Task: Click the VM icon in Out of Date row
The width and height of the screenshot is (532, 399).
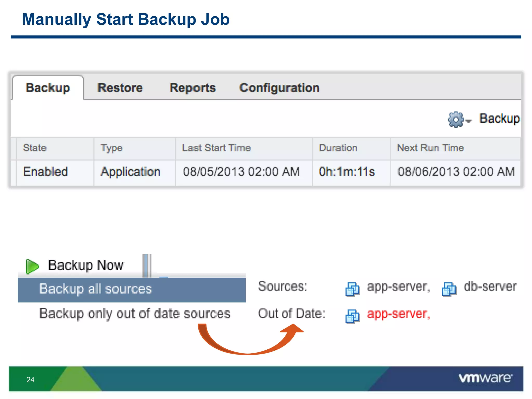Action: pyautogui.click(x=353, y=316)
